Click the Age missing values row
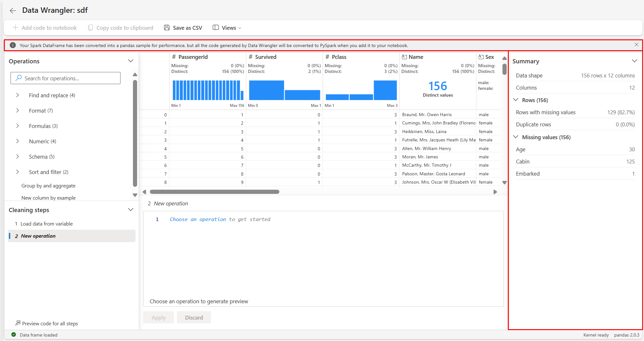This screenshot has width=644, height=341. tap(575, 149)
